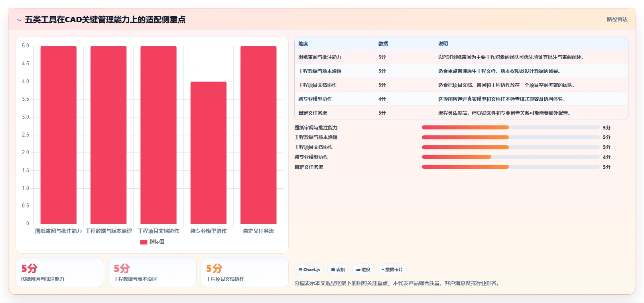Open the 图纸审阅与批注能力 5分 data card
Viewport: 644px width, 303px height.
click(60, 272)
